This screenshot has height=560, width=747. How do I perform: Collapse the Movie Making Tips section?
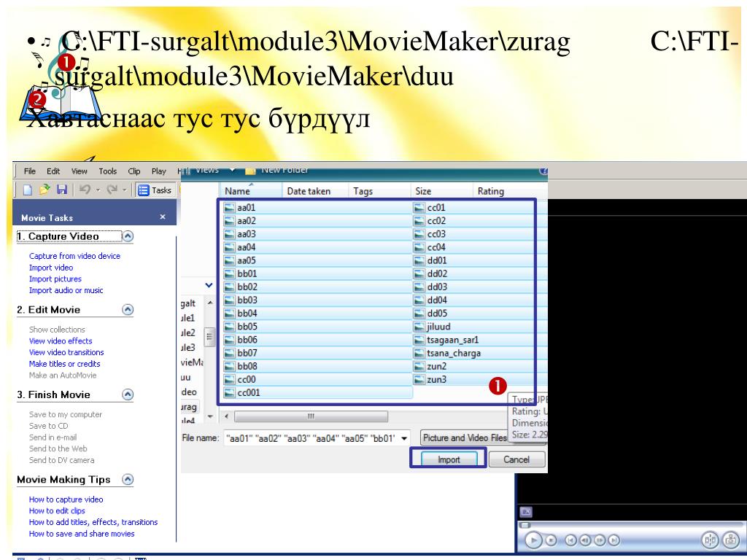pos(128,480)
